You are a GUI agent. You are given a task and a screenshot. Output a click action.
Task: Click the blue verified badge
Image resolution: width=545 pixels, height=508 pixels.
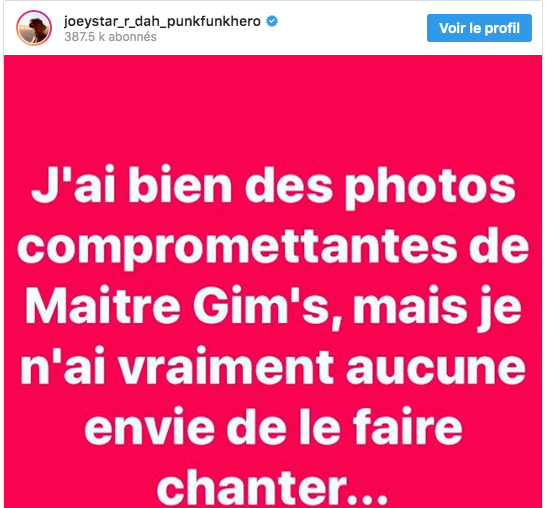(272, 22)
